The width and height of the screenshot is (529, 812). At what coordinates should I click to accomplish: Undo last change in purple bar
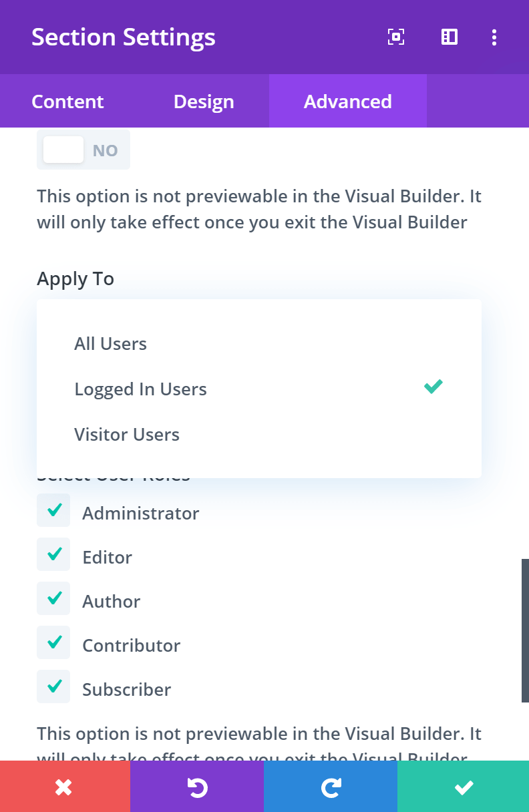point(197,787)
